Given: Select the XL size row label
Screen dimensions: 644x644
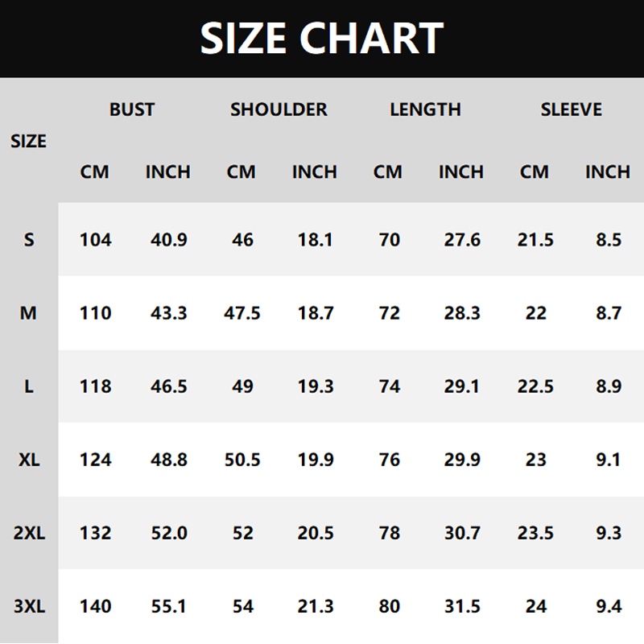Looking at the screenshot, I should coord(29,460).
